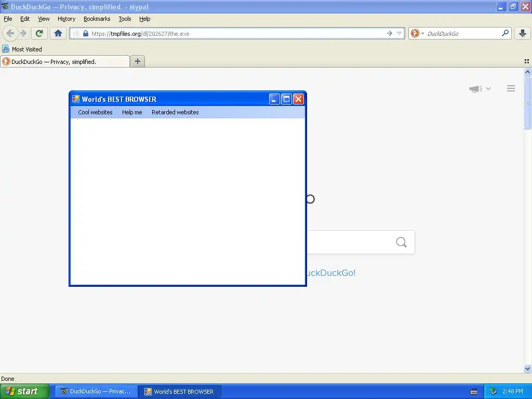The width and height of the screenshot is (532, 399).
Task: Click the DuckDuckGo megaphone icon
Action: [475, 89]
